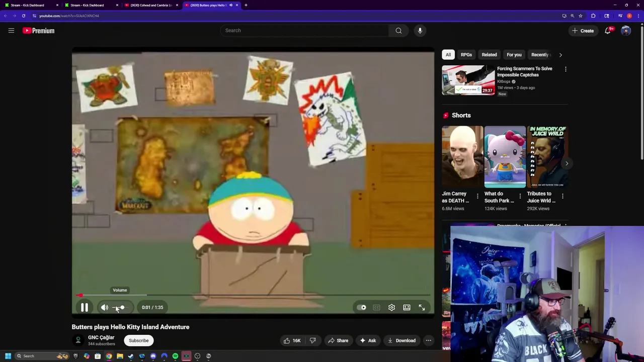This screenshot has width=644, height=362.
Task: Switch to first Stream - Kick Dashboard tab
Action: tap(31, 5)
